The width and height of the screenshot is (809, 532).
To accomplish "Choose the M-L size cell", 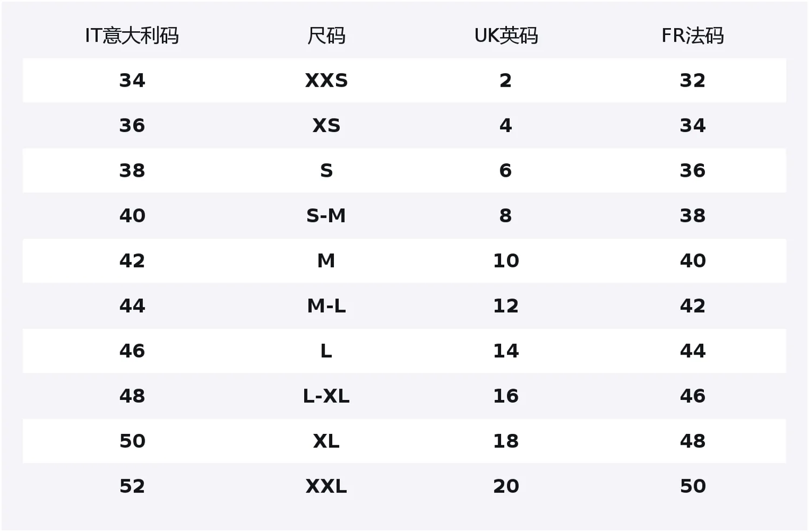I will point(326,306).
